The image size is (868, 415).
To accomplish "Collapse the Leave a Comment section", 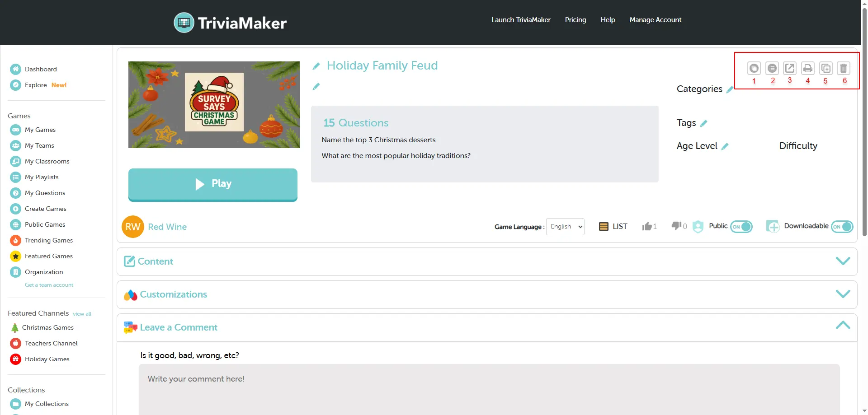I will [x=843, y=325].
